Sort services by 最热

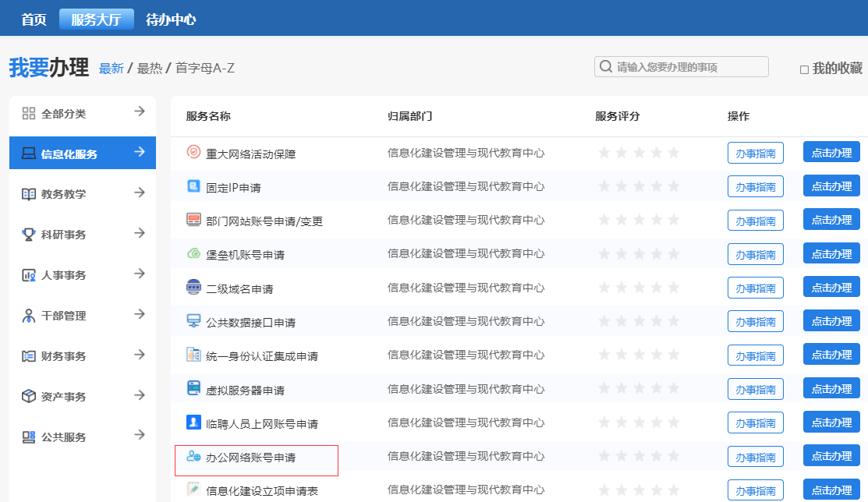tap(149, 68)
